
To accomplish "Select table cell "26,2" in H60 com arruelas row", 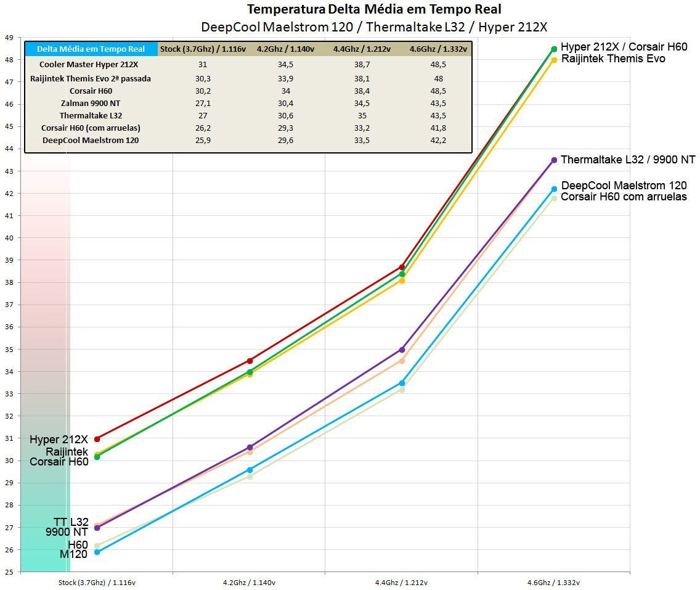I will pyautogui.click(x=203, y=128).
